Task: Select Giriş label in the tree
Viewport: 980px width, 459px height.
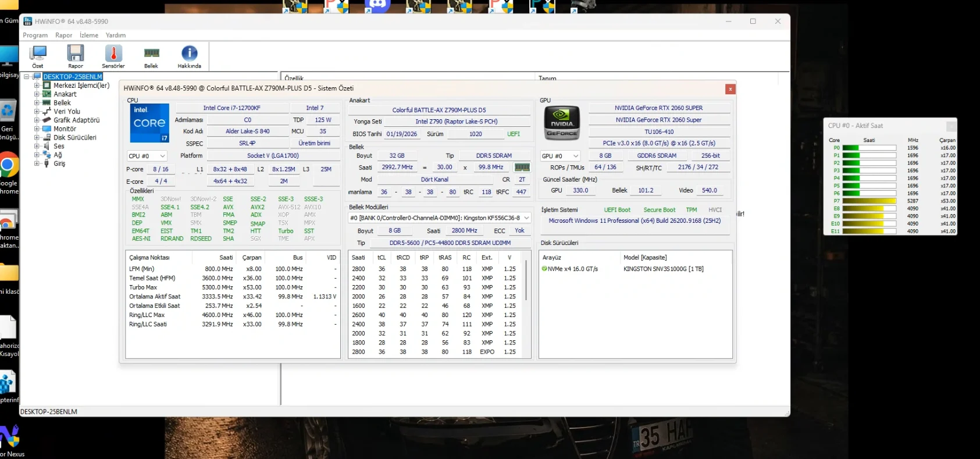Action: coord(59,164)
